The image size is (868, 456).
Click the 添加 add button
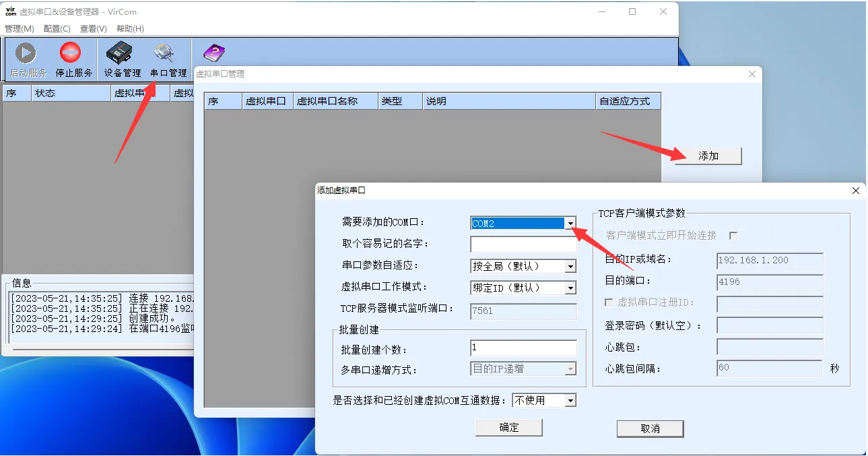tap(707, 156)
